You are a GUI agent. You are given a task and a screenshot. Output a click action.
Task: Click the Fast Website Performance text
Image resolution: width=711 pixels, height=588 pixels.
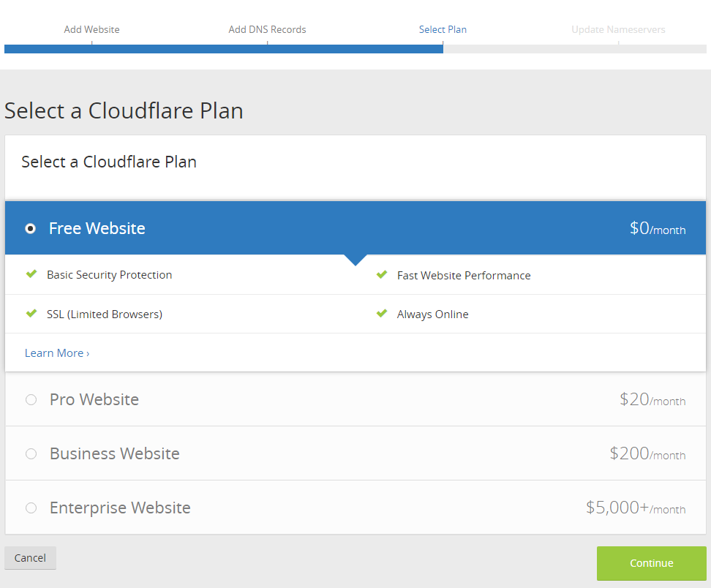pos(464,276)
